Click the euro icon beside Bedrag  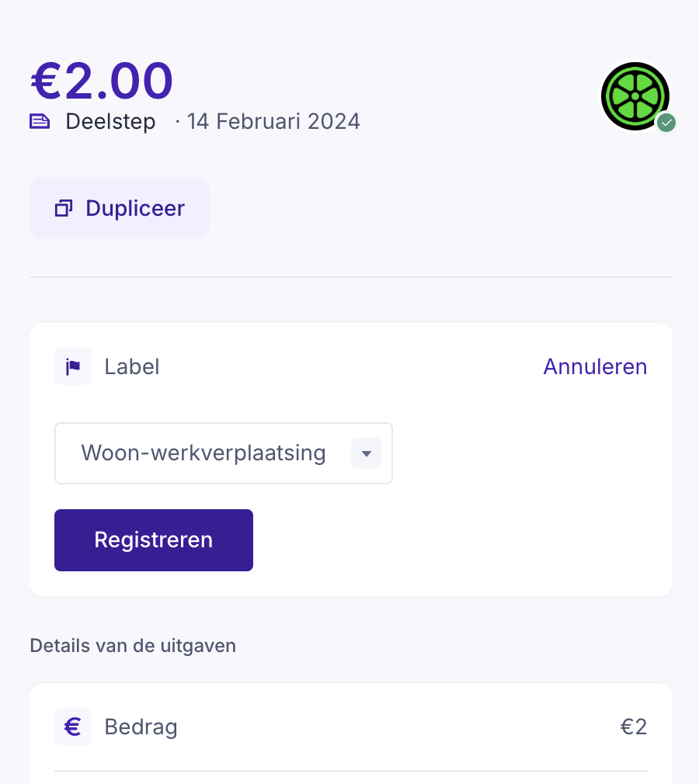pyautogui.click(x=73, y=727)
